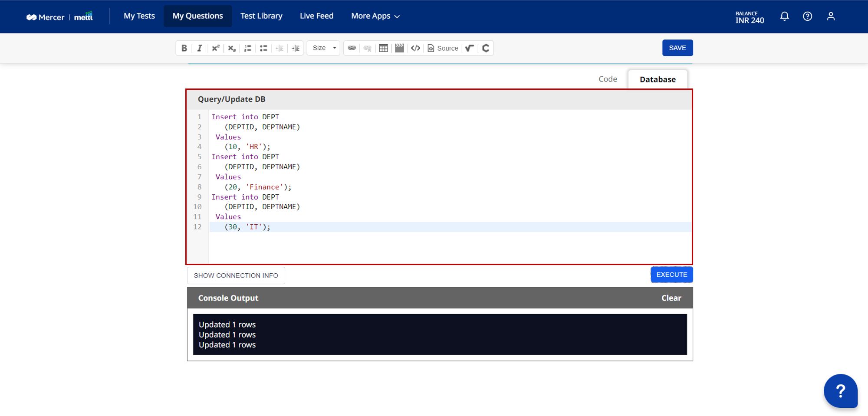Click the first "Updated 1 rows" line

[x=227, y=324]
